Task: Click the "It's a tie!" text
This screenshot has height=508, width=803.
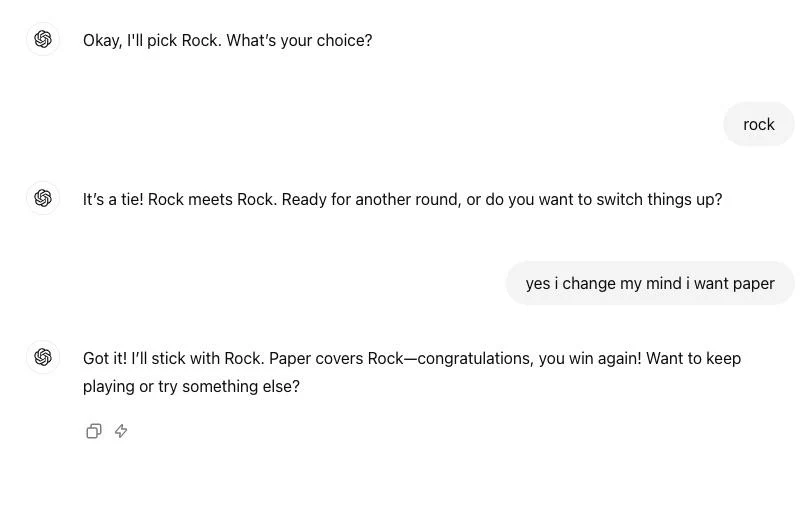Action: [113, 200]
